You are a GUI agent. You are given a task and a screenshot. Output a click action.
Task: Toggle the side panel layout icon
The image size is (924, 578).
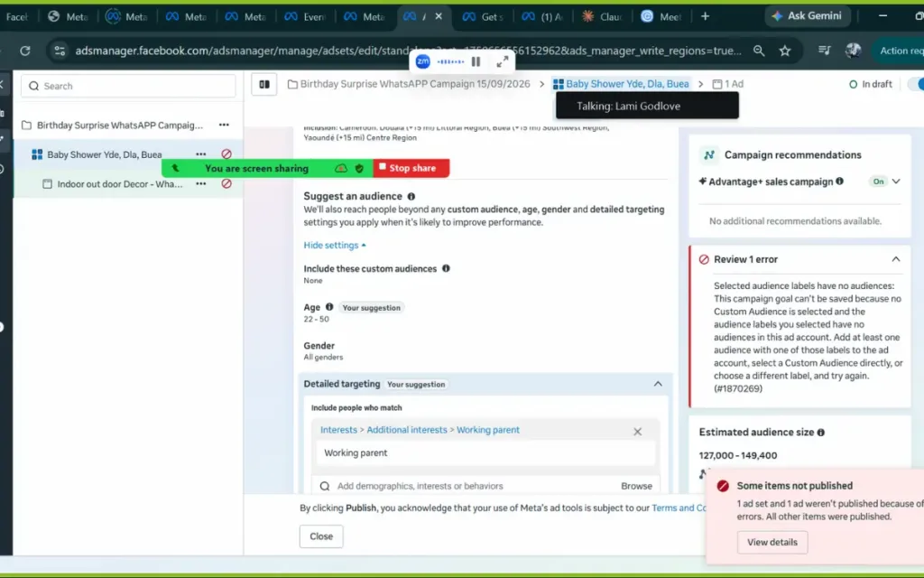click(264, 84)
